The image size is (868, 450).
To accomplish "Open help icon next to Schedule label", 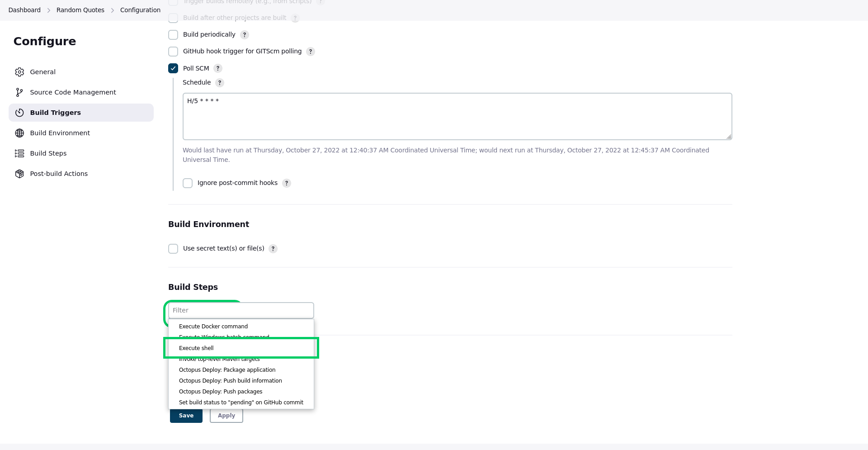I will pyautogui.click(x=220, y=83).
